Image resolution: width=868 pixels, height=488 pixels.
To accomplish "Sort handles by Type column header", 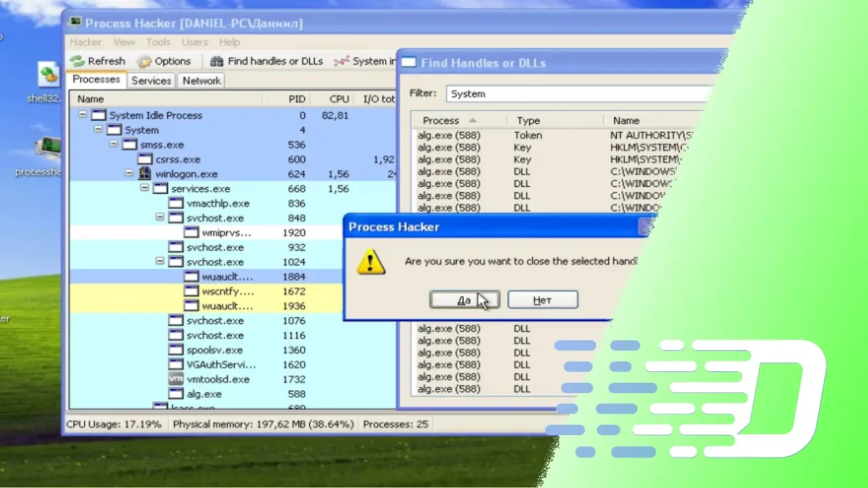I will coord(555,121).
